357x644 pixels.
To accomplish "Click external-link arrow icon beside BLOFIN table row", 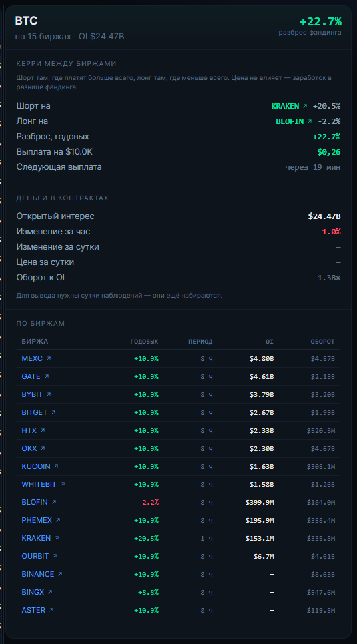I will pyautogui.click(x=54, y=502).
